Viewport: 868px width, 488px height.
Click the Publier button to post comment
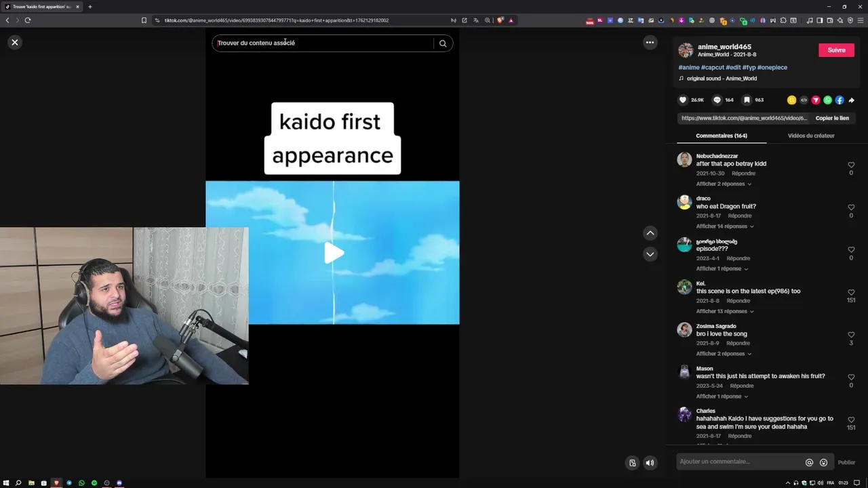tap(846, 462)
